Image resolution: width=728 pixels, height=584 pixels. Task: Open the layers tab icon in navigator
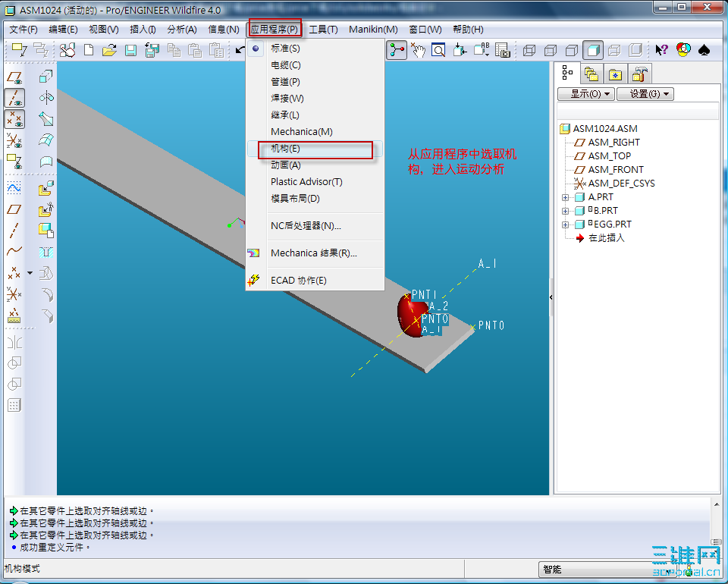[591, 74]
